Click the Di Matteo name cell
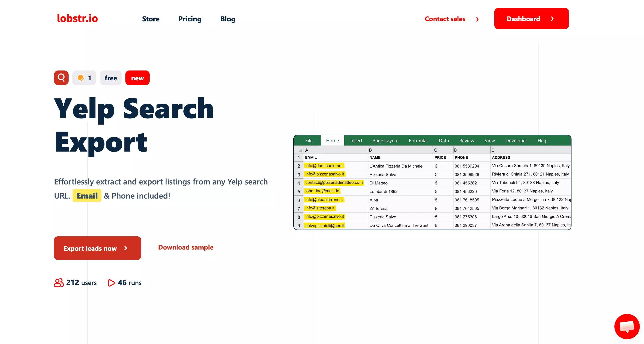The image size is (644, 344). point(400,183)
